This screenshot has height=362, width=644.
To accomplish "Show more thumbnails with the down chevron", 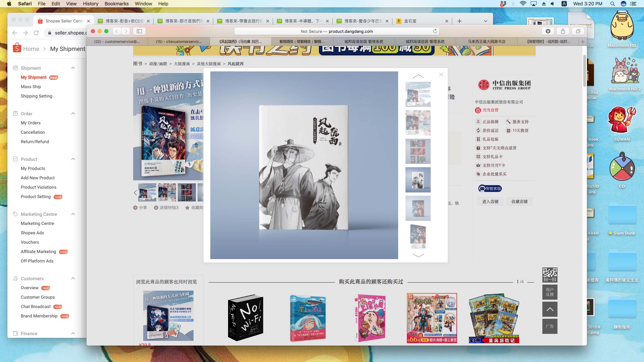I will [418, 255].
